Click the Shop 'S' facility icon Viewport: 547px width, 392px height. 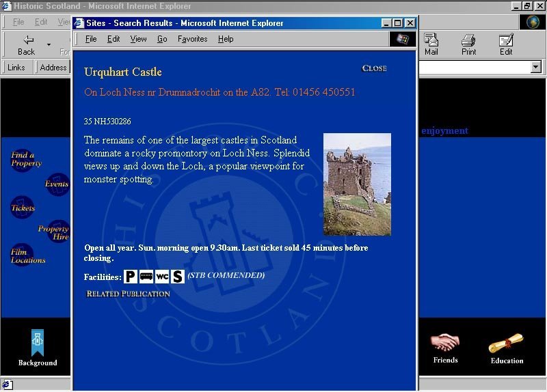point(178,277)
